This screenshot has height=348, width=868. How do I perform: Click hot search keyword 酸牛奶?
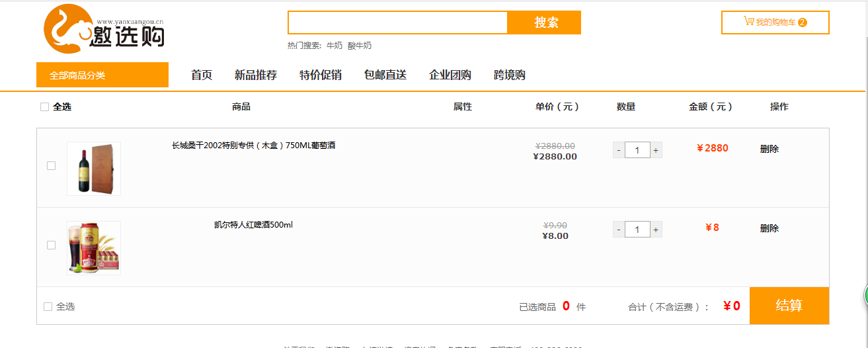click(360, 46)
